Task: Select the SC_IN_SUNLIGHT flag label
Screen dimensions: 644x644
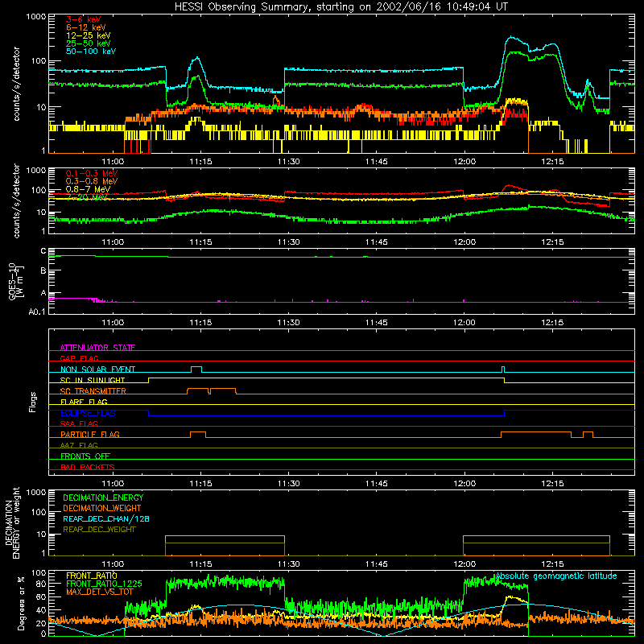Action: click(93, 380)
